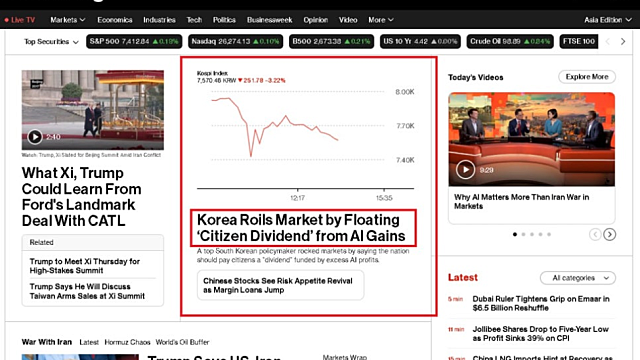Image resolution: width=640 pixels, height=360 pixels.
Task: Click the Kospi 7,570.48 KRW value
Action: (216, 80)
